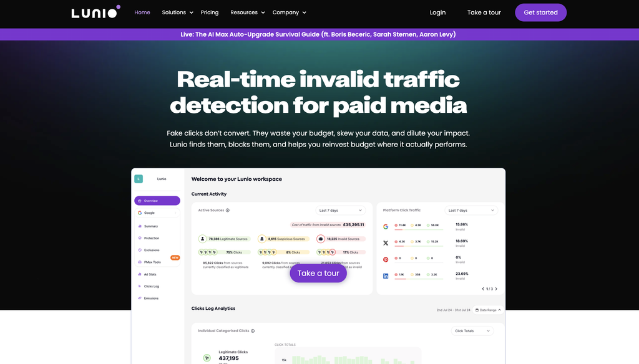Click the 437,195 Legitimate Clicks value
Screen dimensions: 639x364
coord(228,358)
